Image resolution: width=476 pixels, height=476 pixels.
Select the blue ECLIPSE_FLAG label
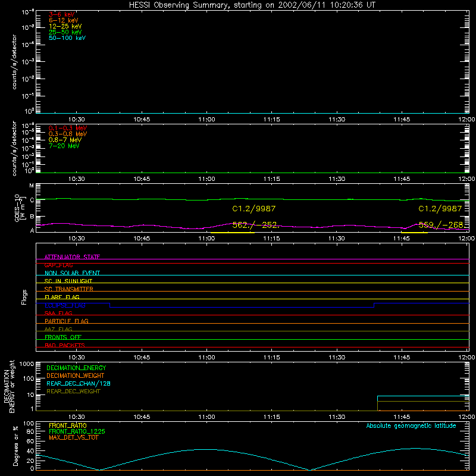pyautogui.click(x=65, y=305)
